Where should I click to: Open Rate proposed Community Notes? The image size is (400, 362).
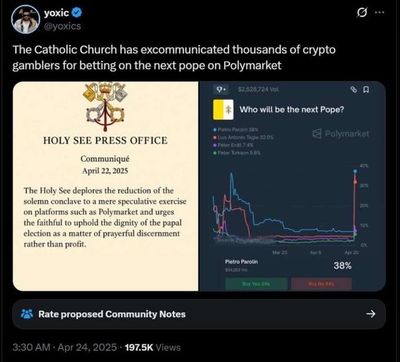point(199,314)
